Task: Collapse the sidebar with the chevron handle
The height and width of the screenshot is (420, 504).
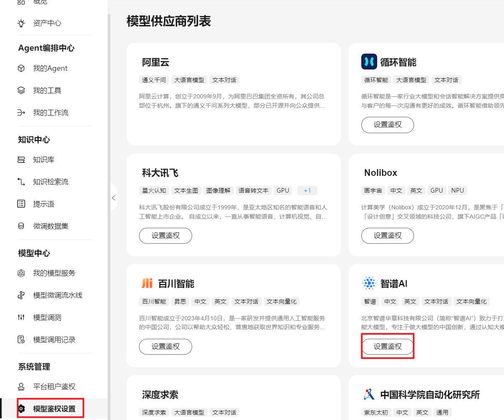Action: pos(113,198)
